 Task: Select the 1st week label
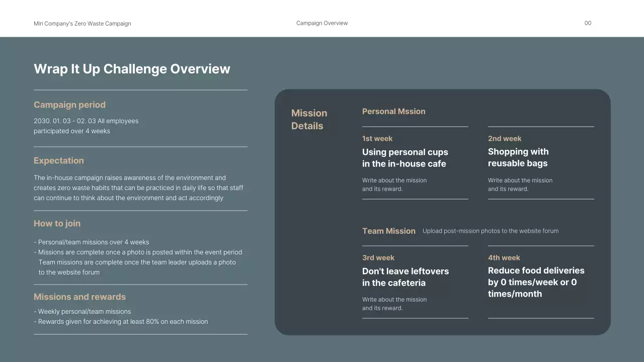tap(377, 138)
